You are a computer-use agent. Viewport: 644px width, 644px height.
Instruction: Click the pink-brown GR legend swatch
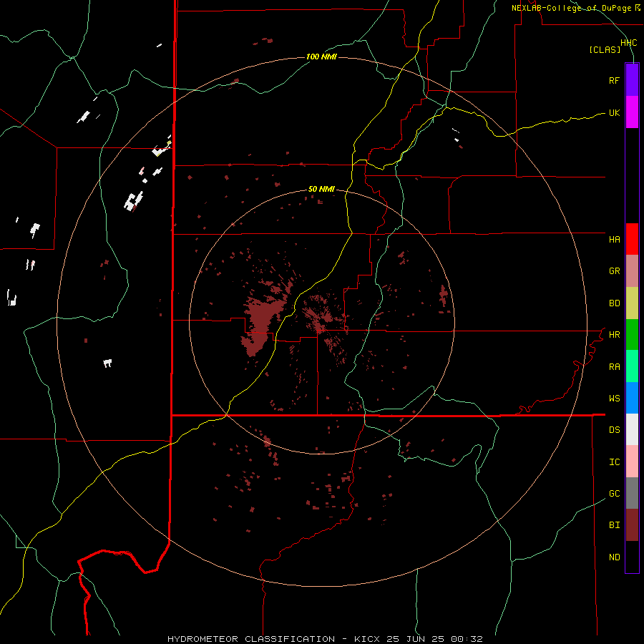632,271
